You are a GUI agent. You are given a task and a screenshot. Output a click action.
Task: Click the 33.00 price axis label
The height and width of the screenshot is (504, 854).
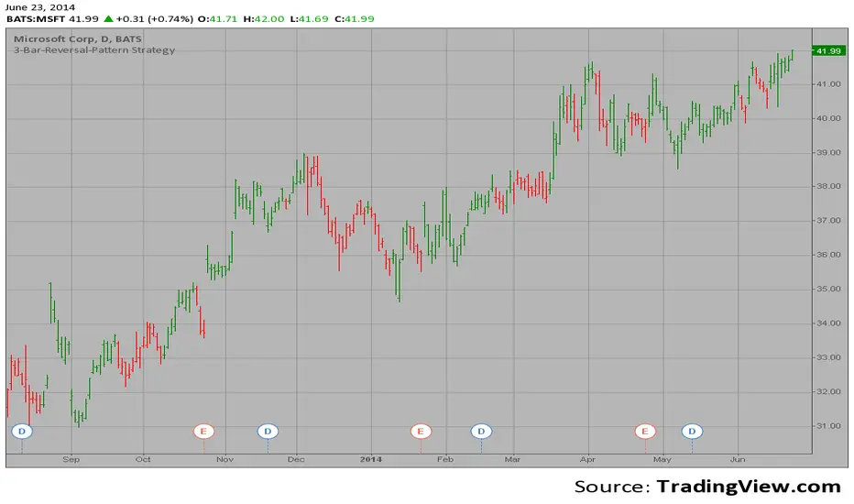[829, 357]
